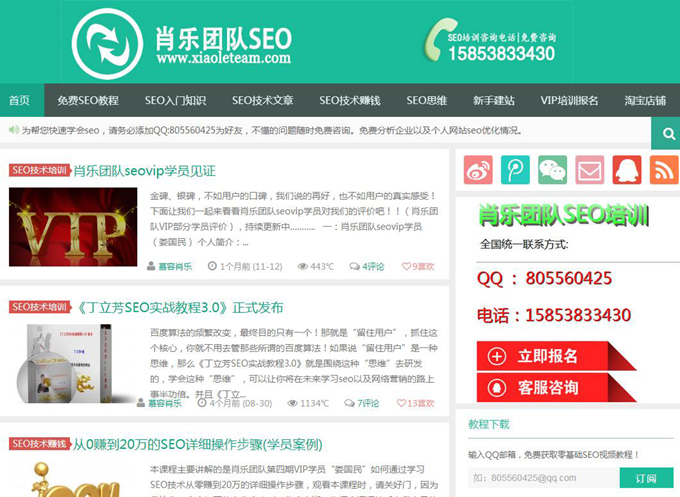Click the 教程下载 section heading
680x497 pixels.
489,424
